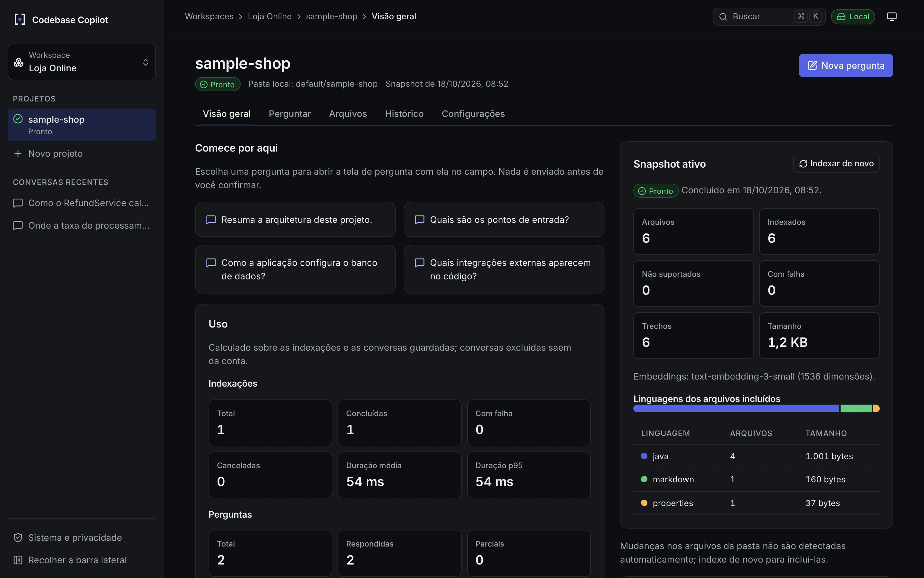Click the blue java segment of language bar
Viewport: 924px width, 578px height.
tap(736, 409)
